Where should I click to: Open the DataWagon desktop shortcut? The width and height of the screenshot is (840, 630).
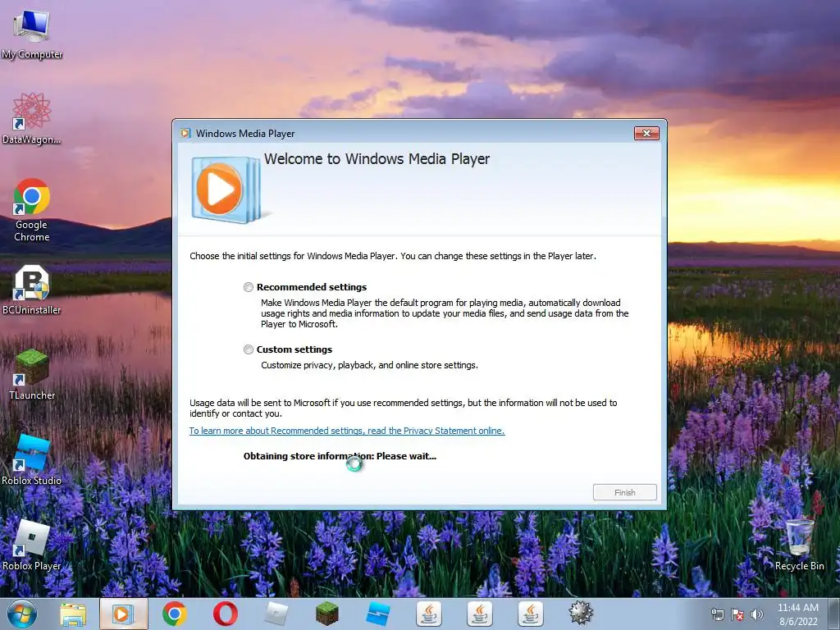[x=32, y=119]
